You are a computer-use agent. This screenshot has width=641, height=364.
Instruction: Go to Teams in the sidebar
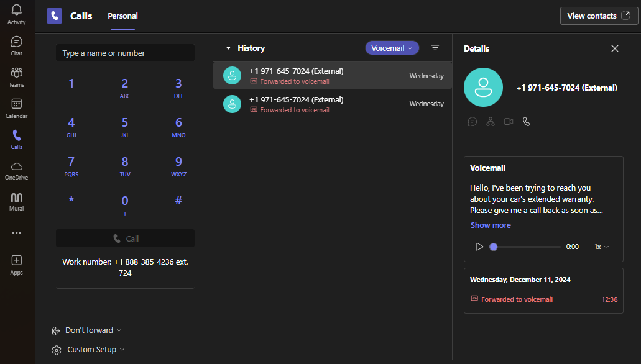(x=16, y=78)
